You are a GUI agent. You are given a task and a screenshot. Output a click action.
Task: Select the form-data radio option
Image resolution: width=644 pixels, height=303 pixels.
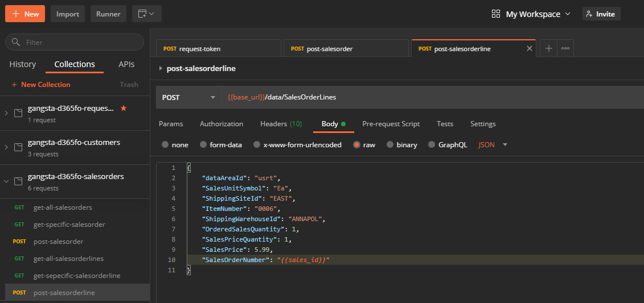click(x=203, y=145)
